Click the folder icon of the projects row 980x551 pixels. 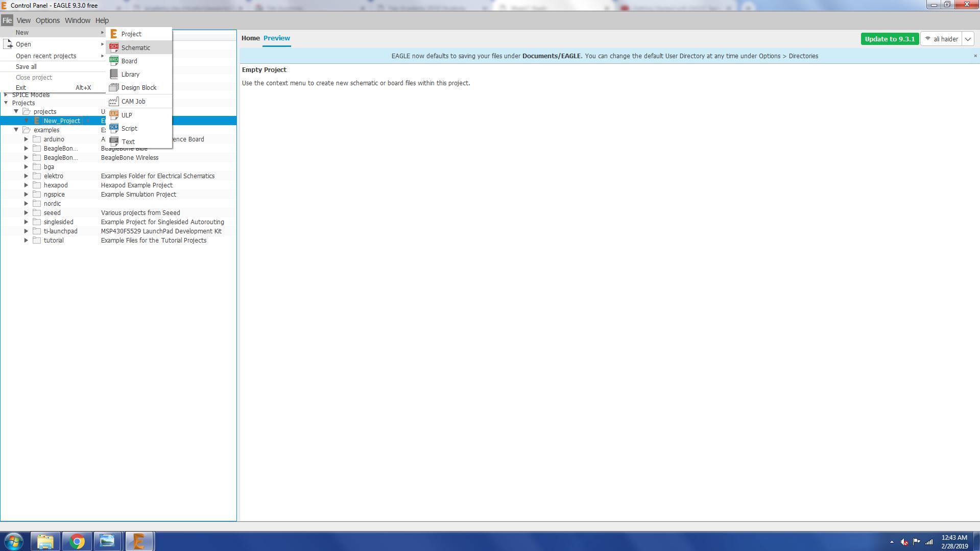click(27, 111)
